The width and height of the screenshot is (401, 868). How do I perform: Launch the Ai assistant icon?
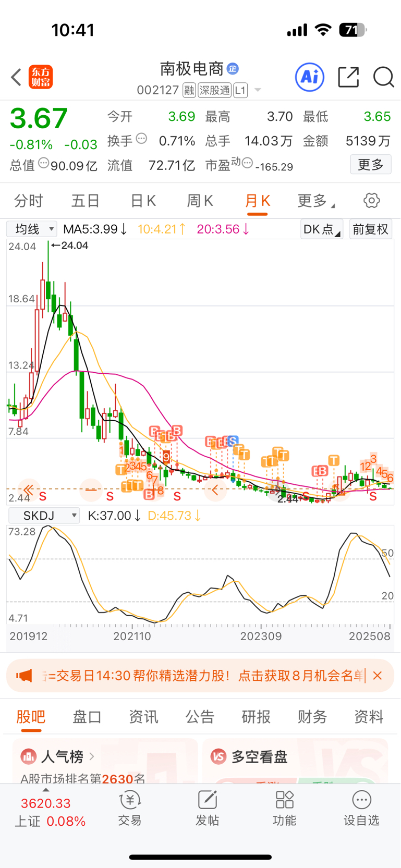click(x=310, y=77)
